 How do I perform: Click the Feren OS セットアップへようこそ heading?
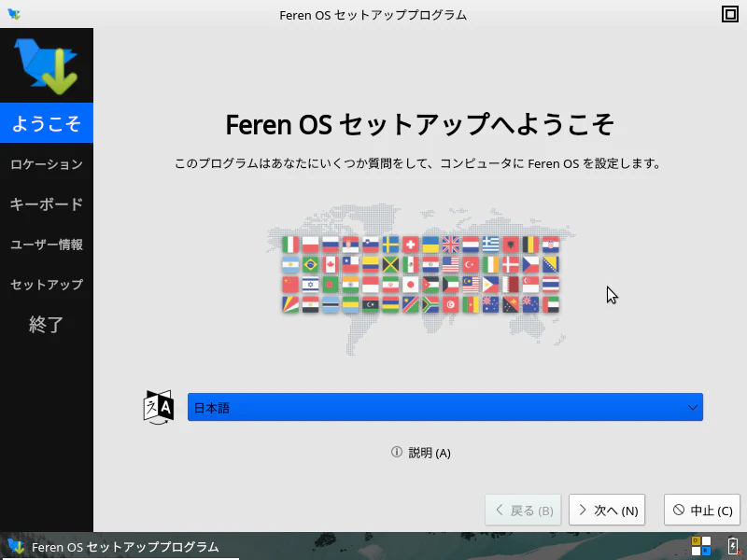(x=419, y=124)
